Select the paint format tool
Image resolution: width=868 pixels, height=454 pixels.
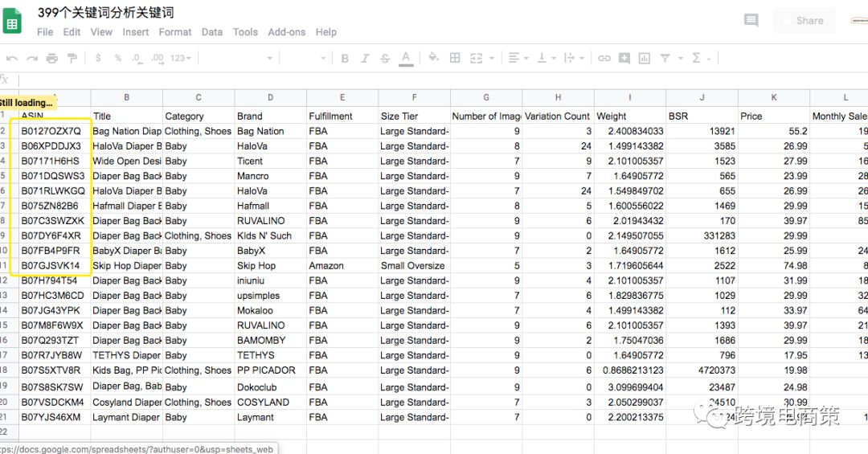point(72,58)
